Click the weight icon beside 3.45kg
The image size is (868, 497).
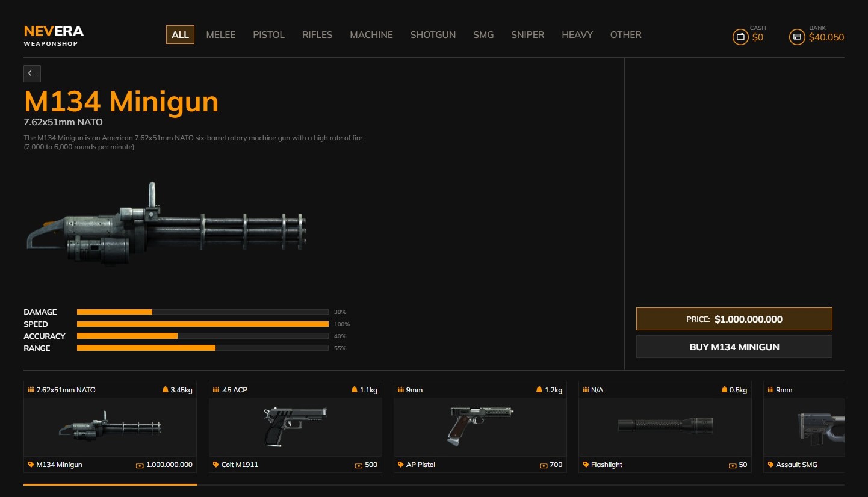pos(166,390)
